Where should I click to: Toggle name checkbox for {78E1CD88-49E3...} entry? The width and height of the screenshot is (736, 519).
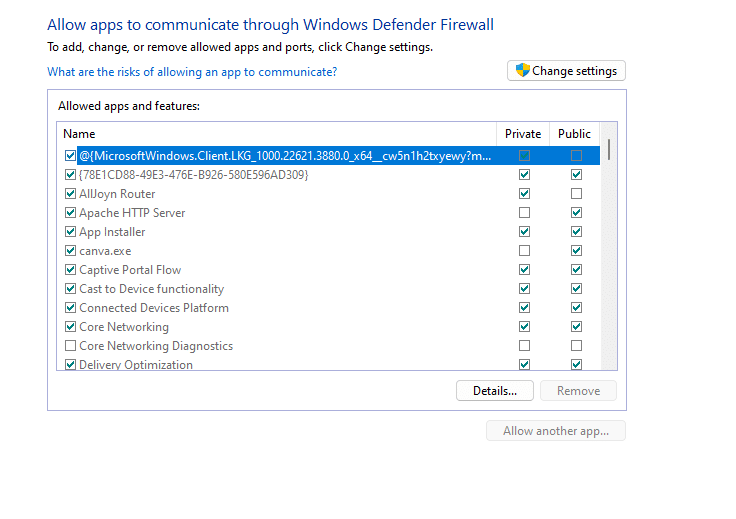70,175
